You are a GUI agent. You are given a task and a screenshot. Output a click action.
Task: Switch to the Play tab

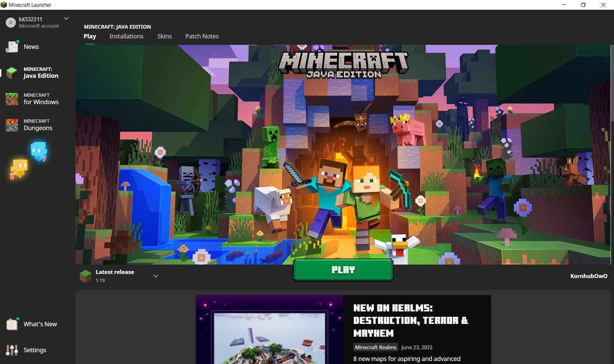(x=90, y=36)
